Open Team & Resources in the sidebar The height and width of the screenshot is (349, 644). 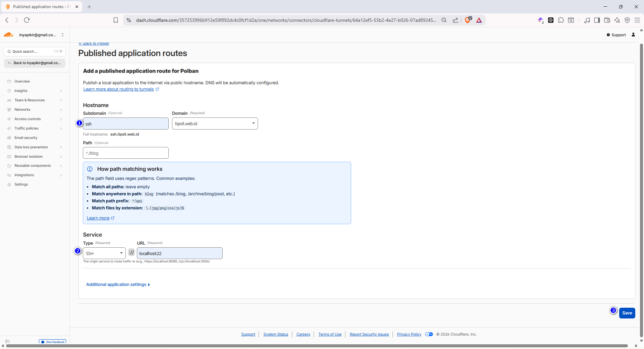coord(30,100)
